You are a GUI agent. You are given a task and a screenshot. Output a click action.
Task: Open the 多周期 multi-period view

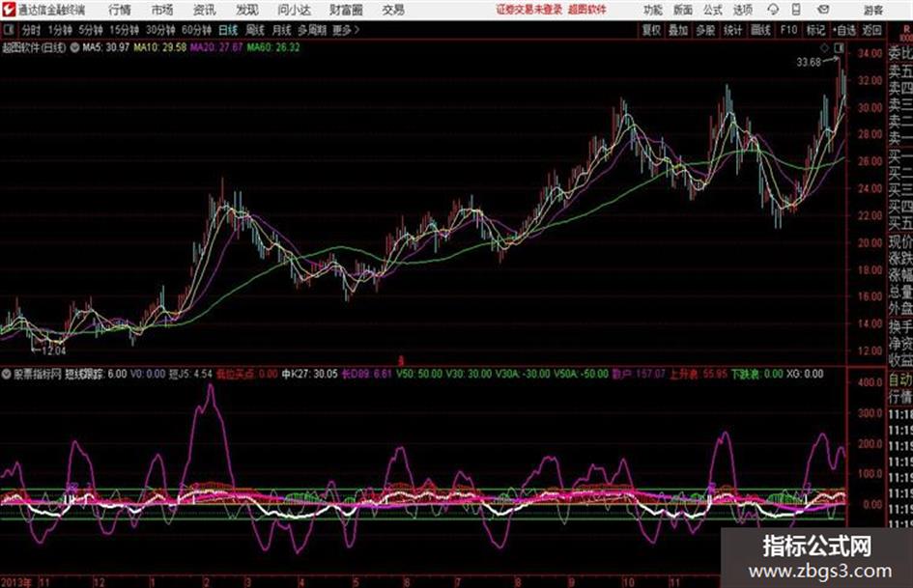tap(312, 30)
